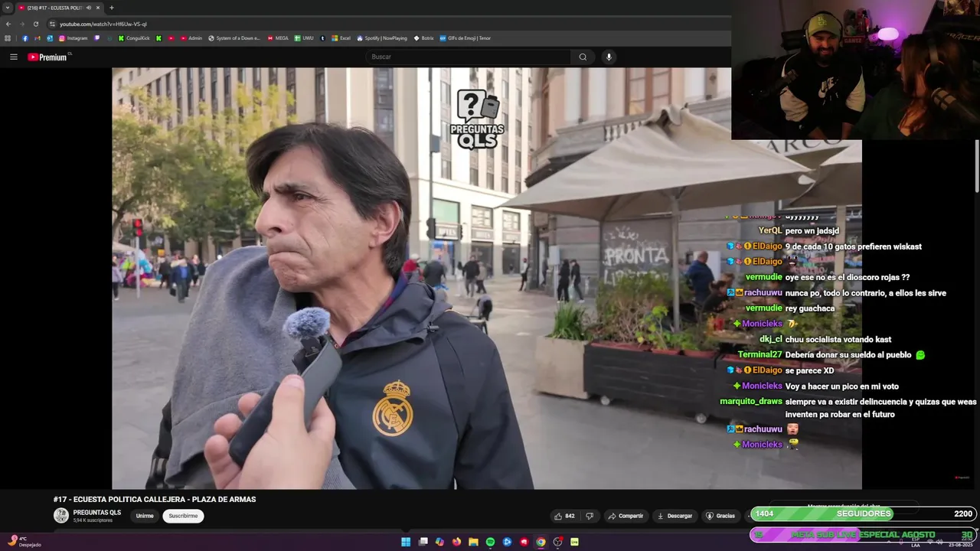Click on the video player frame
Image resolution: width=980 pixels, height=551 pixels.
click(x=487, y=278)
